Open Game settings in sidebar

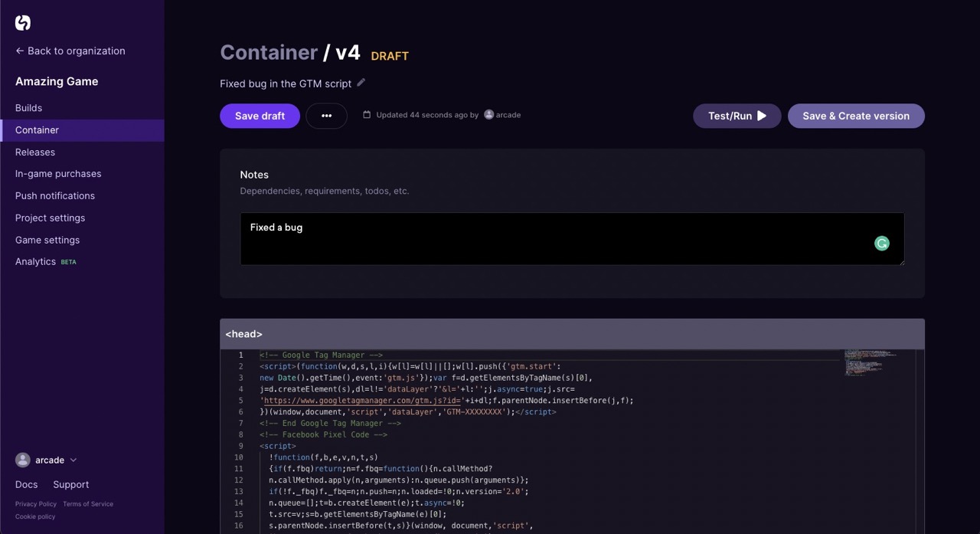tap(47, 240)
